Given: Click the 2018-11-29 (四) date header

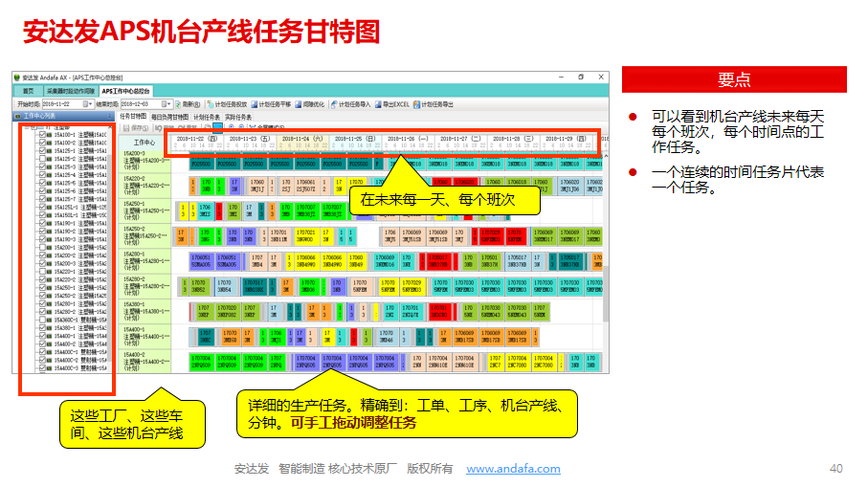Looking at the screenshot, I should click(566, 139).
